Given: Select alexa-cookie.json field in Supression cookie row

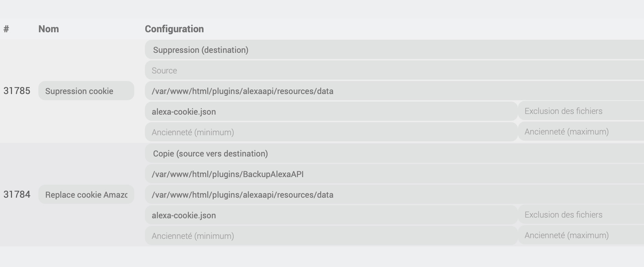Looking at the screenshot, I should point(331,112).
